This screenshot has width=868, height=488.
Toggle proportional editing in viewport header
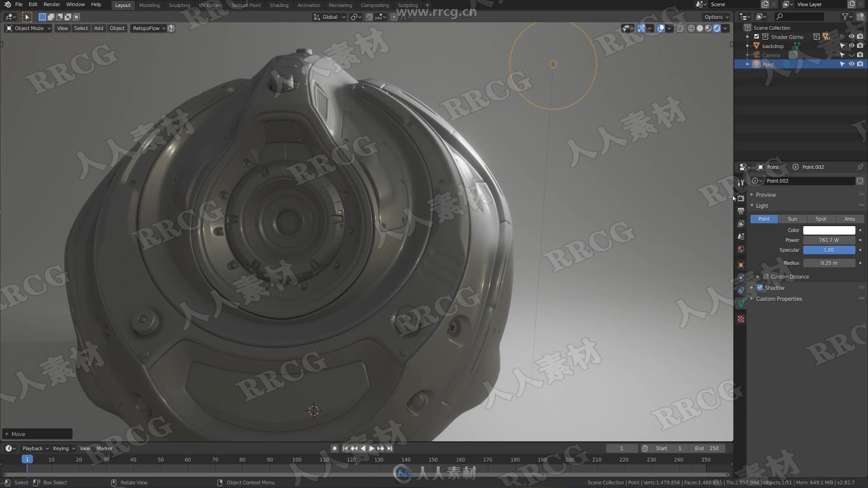tap(394, 17)
